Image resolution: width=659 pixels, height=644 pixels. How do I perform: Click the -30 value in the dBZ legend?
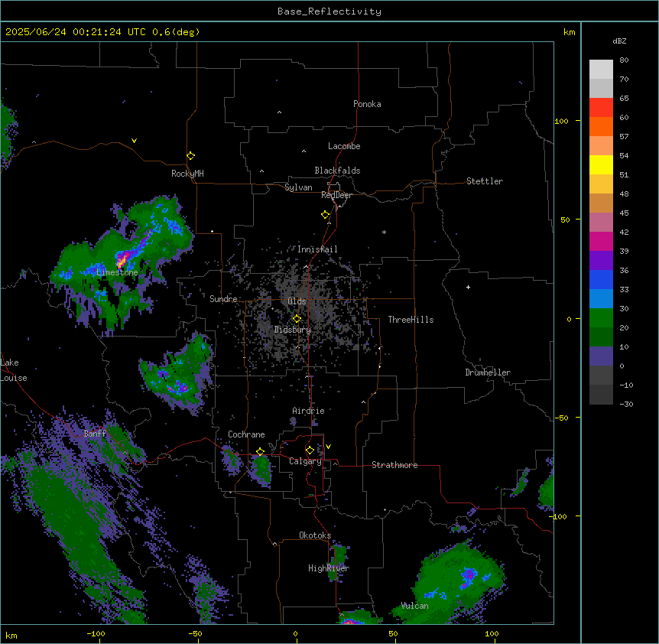627,404
